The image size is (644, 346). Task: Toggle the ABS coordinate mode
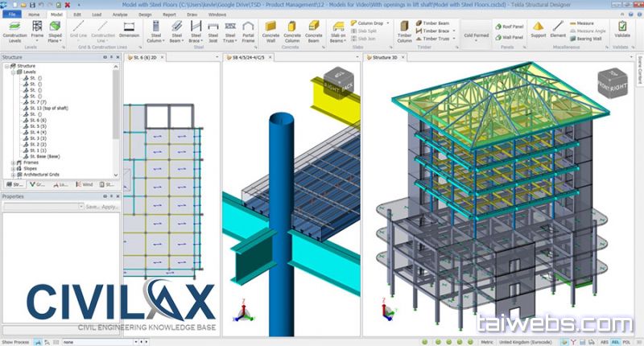pos(602,340)
